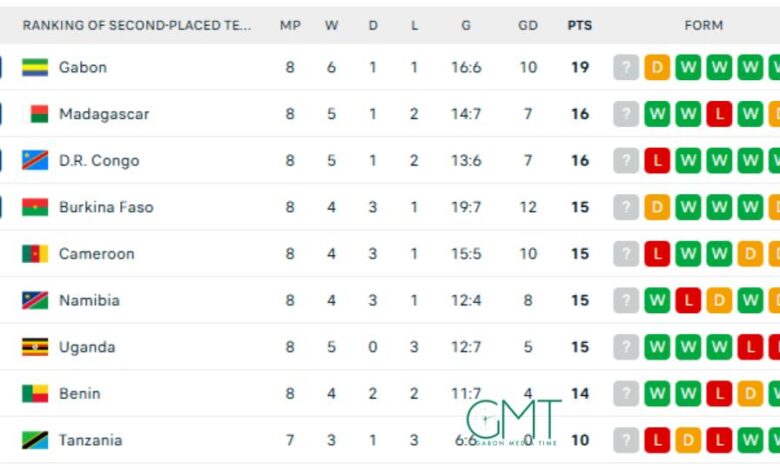Click the Namibia flag icon

[x=35, y=300]
